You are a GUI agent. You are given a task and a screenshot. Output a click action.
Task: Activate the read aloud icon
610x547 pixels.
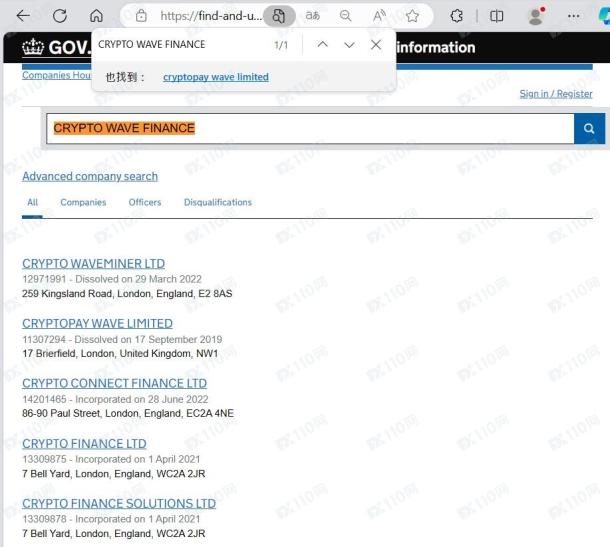pos(379,16)
